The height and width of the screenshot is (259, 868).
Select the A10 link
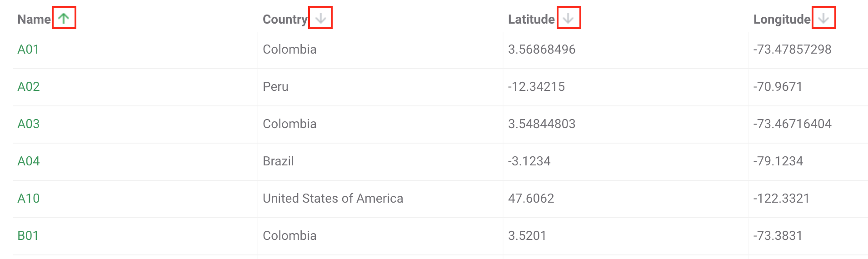pyautogui.click(x=29, y=199)
